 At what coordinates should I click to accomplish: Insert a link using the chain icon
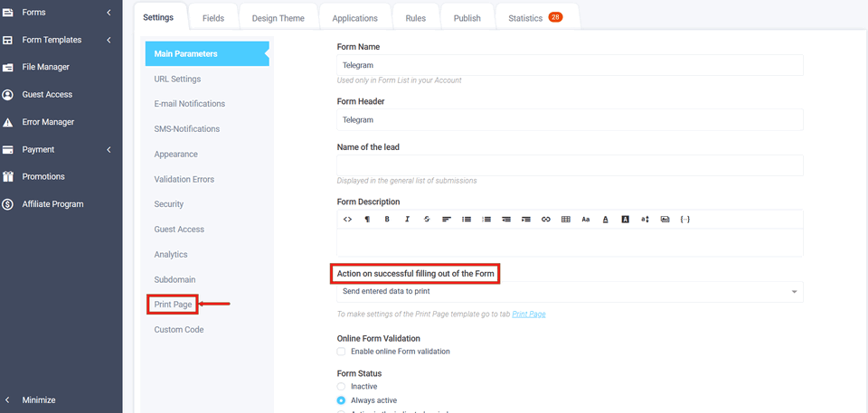click(x=545, y=220)
